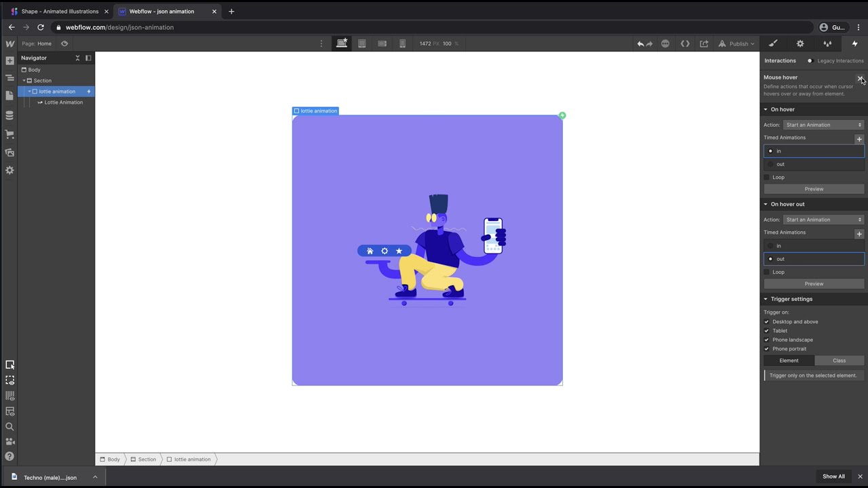
Task: Enable Loop for On hover out
Action: [x=767, y=272]
